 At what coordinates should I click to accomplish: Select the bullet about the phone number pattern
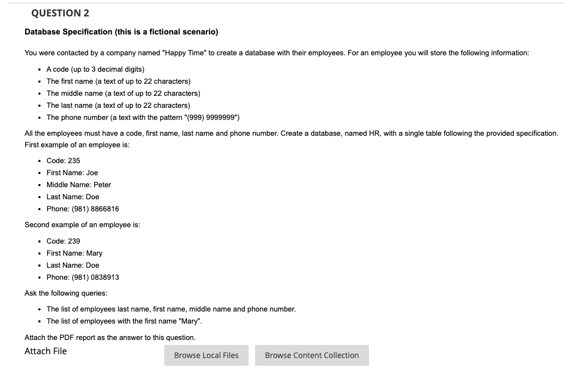143,117
